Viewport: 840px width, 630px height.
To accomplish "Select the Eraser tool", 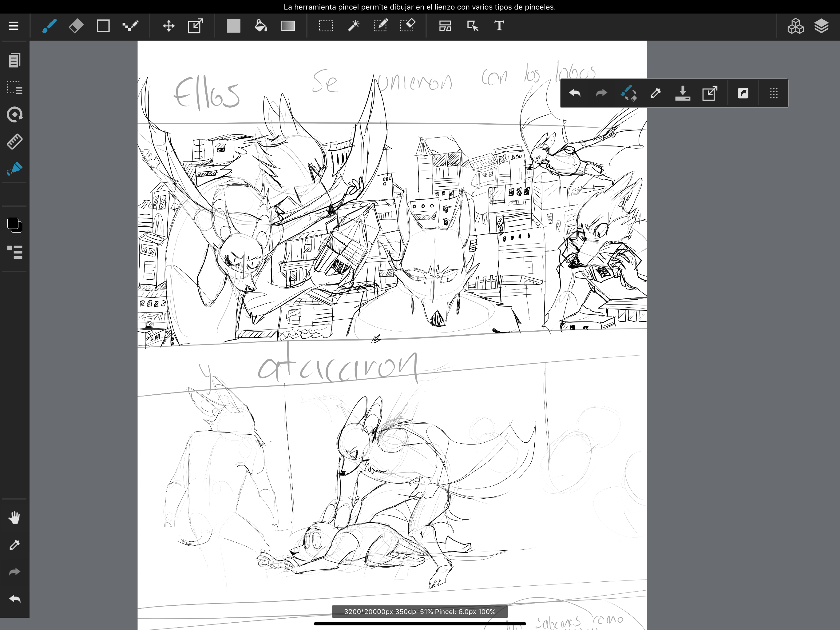I will coord(76,26).
